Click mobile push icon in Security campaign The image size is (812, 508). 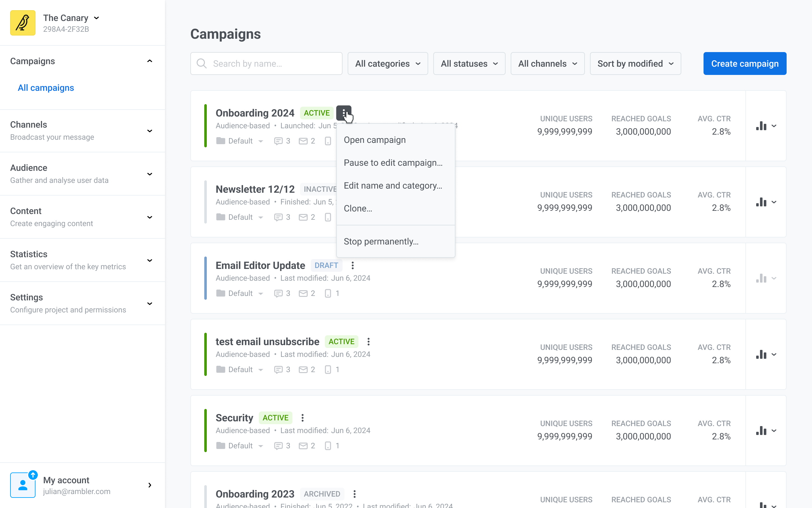(x=328, y=445)
